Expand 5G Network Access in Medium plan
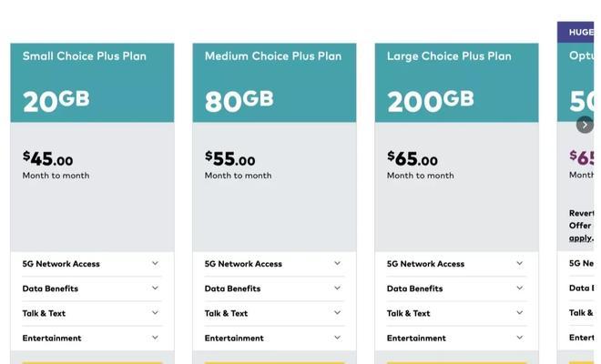The height and width of the screenshot is (364, 601). click(x=274, y=264)
